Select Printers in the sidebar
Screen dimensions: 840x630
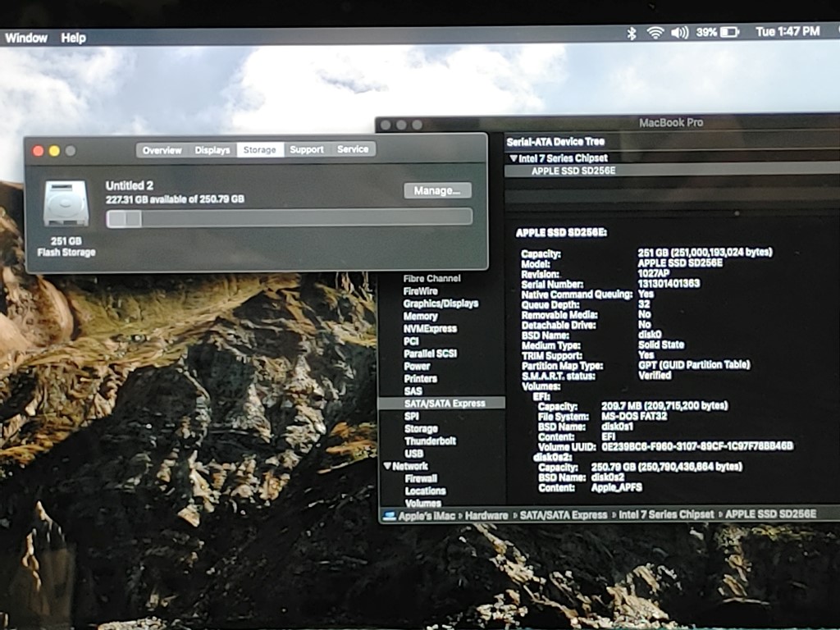coord(421,379)
